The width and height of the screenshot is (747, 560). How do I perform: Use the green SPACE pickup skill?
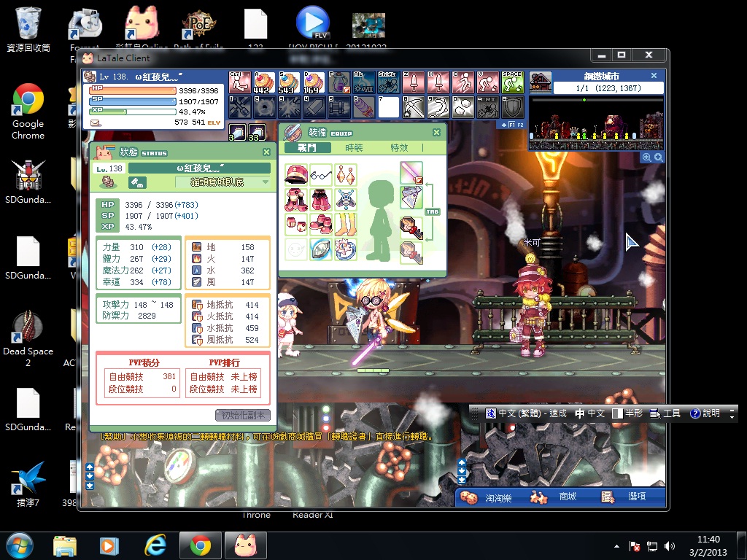coord(513,82)
